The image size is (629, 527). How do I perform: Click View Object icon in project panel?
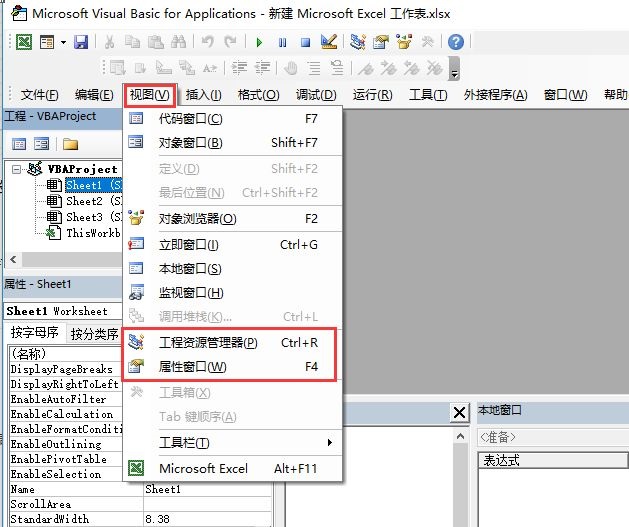click(x=42, y=144)
